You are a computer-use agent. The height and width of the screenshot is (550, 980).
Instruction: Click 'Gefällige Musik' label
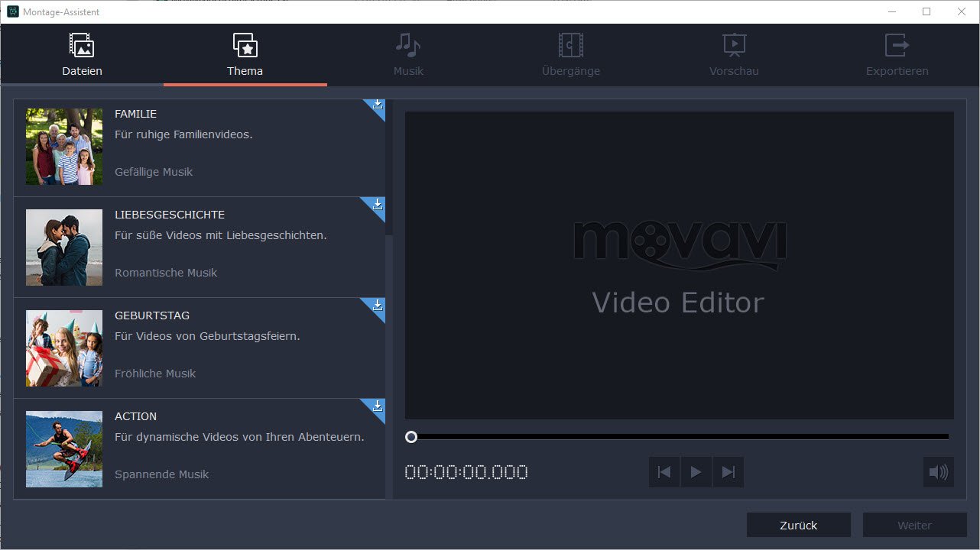coord(154,172)
